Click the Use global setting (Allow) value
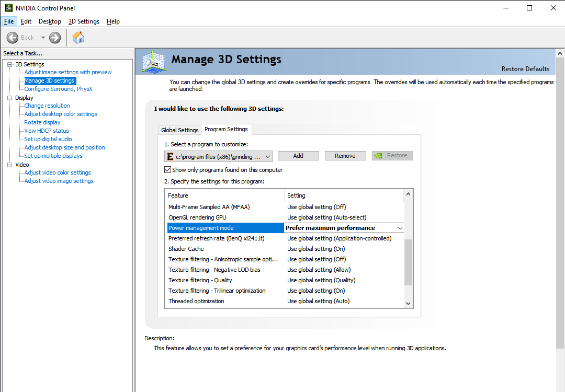 (319, 270)
